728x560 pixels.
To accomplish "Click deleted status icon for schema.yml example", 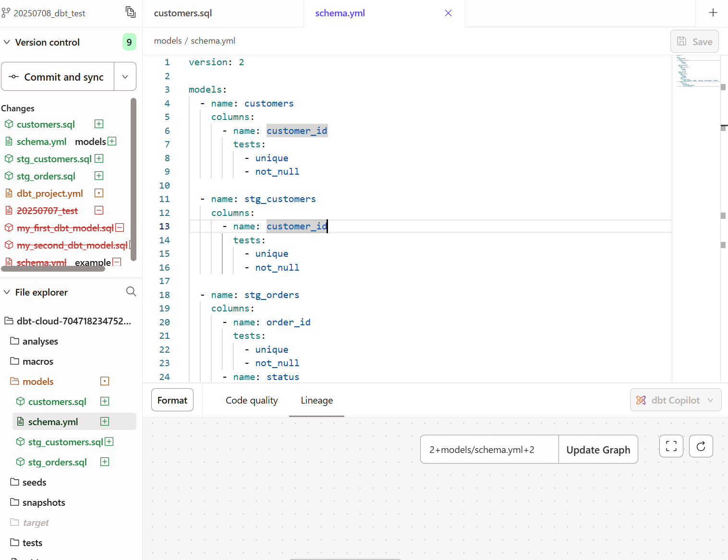I will pos(117,262).
